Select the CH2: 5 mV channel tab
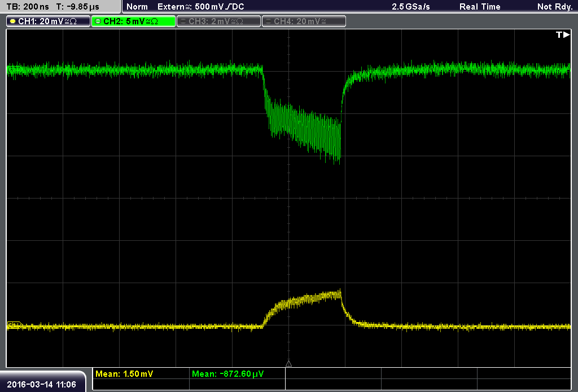The height and width of the screenshot is (392, 578). tap(133, 21)
